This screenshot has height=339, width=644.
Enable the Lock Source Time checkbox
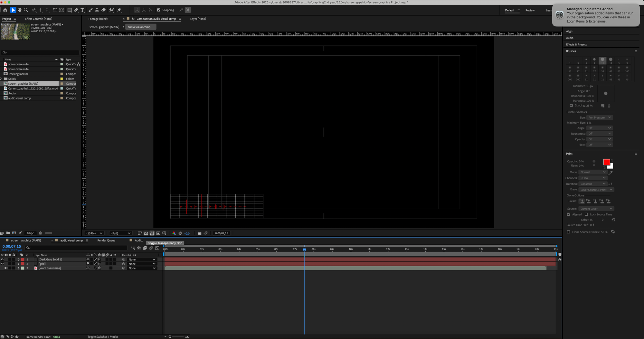pyautogui.click(x=586, y=214)
